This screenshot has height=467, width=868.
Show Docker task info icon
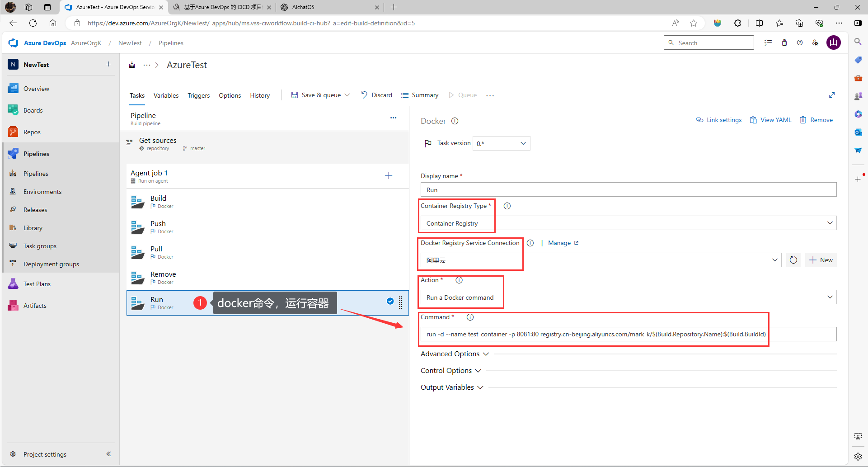point(455,121)
